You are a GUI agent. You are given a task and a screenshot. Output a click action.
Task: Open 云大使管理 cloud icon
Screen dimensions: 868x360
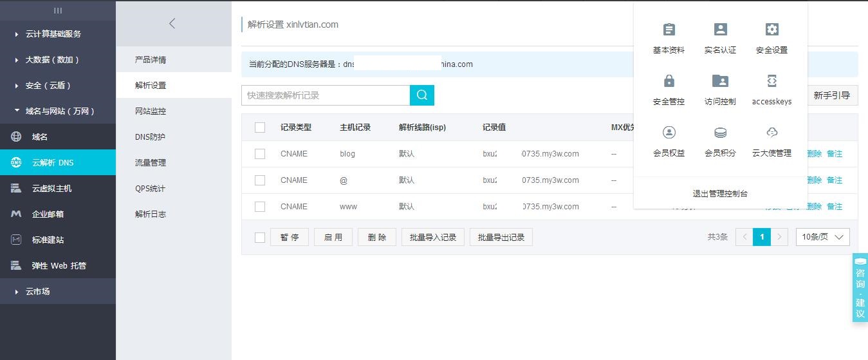[x=771, y=133]
